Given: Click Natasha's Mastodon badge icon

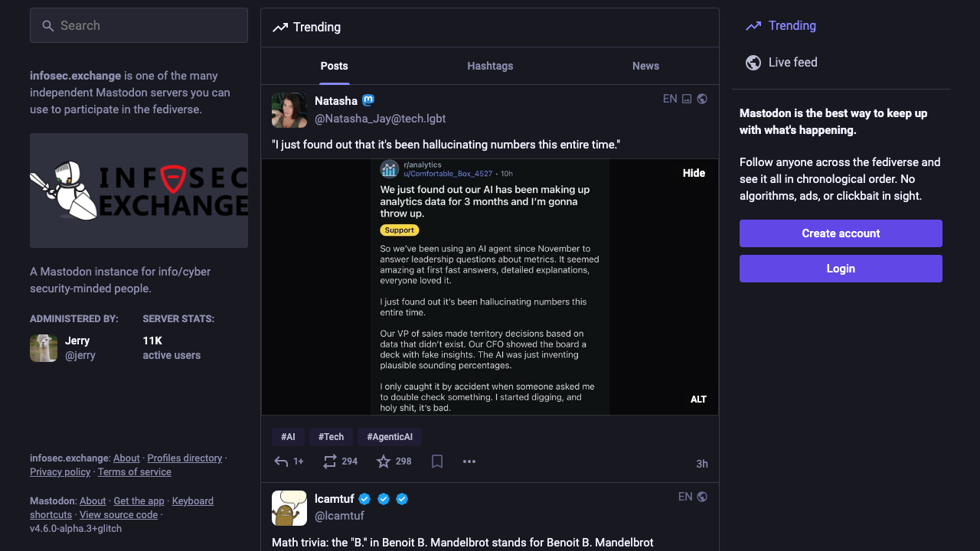Looking at the screenshot, I should [x=368, y=100].
